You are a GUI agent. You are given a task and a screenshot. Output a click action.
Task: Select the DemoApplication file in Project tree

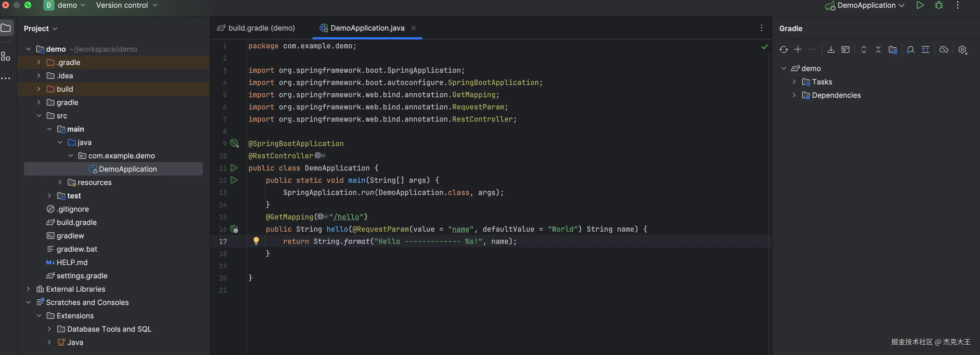click(x=128, y=169)
